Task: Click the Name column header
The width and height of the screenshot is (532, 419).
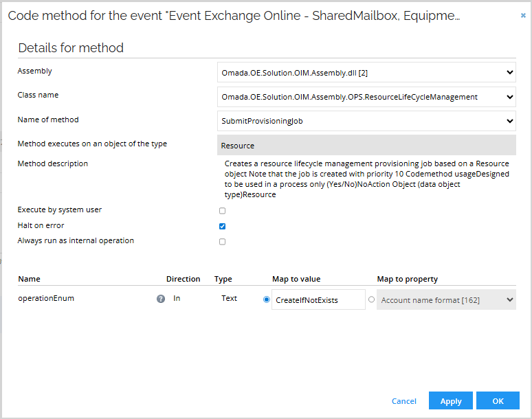Action: pyautogui.click(x=30, y=279)
